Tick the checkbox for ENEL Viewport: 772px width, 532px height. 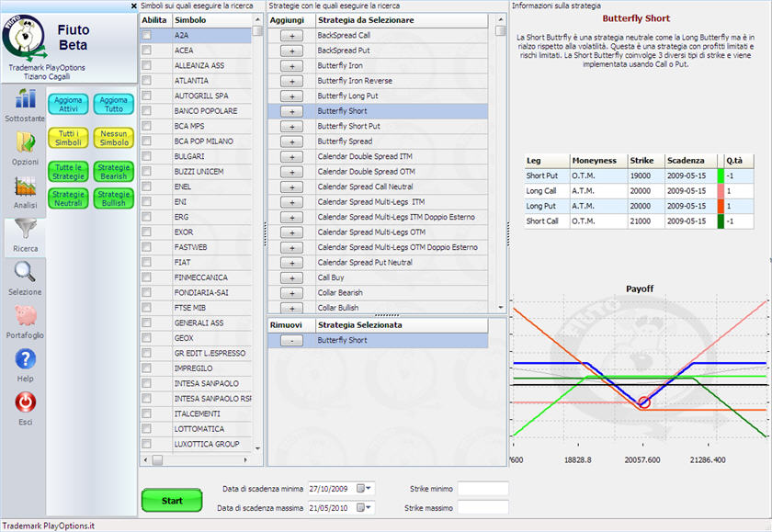coord(146,187)
